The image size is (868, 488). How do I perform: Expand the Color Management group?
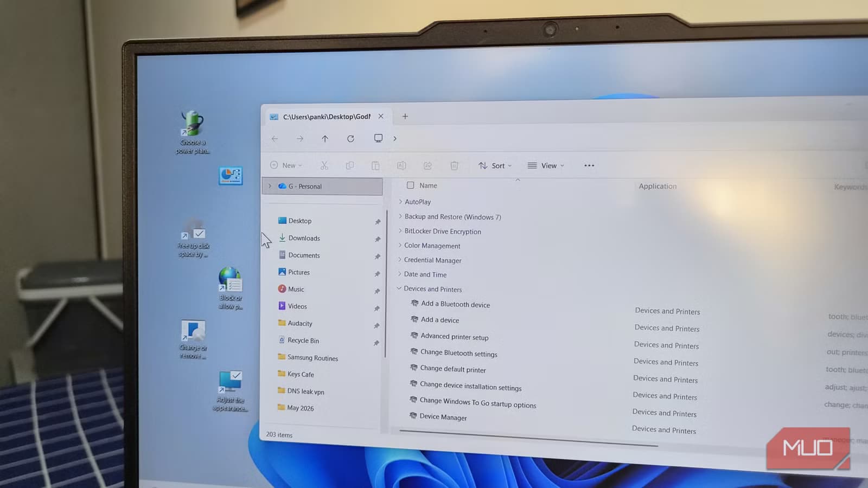tap(400, 245)
